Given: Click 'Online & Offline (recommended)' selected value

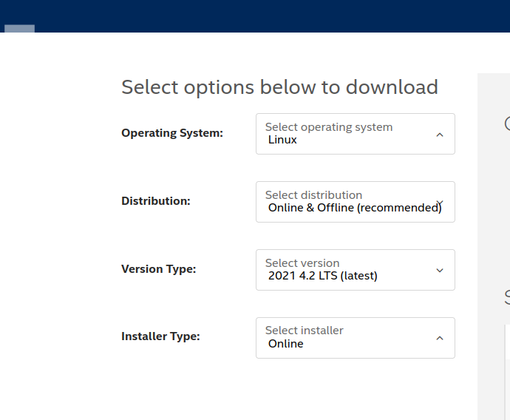Looking at the screenshot, I should (354, 208).
